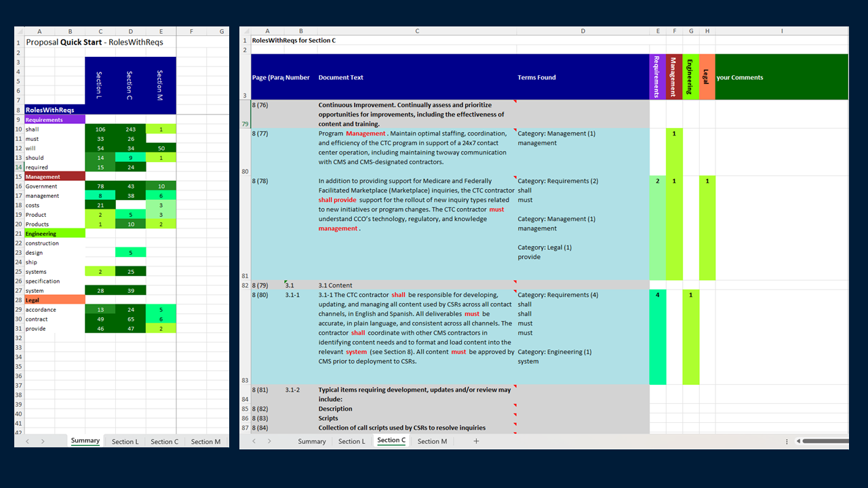Click the 'construction' term cell in Summary
868x488 pixels.
click(x=55, y=243)
